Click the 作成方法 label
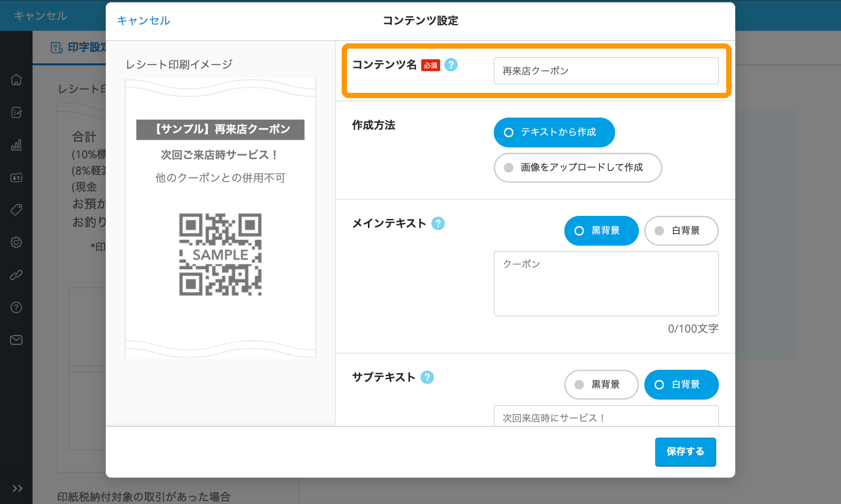Viewport: 841px width, 504px height. coord(373,125)
